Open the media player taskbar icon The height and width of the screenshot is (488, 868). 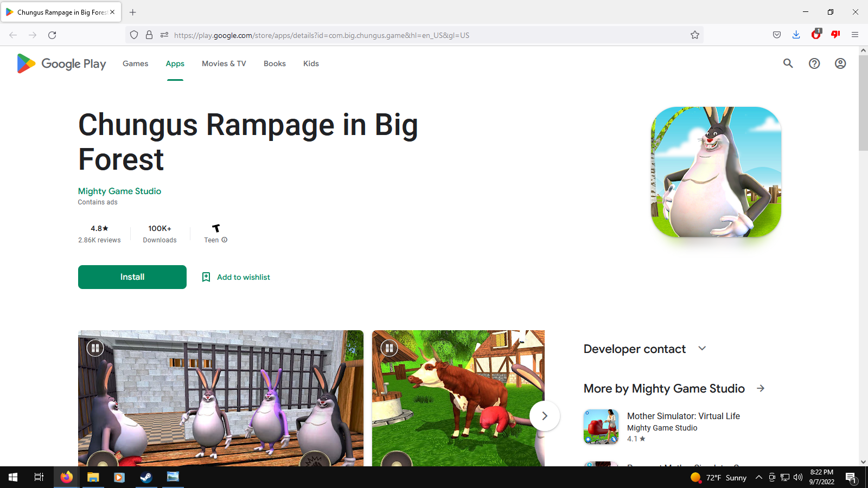[119, 477]
